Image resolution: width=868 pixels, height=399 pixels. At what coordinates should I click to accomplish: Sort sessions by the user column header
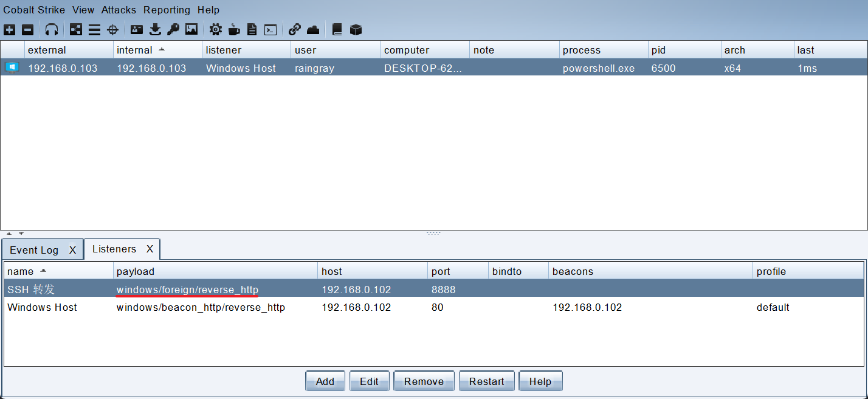coord(336,50)
